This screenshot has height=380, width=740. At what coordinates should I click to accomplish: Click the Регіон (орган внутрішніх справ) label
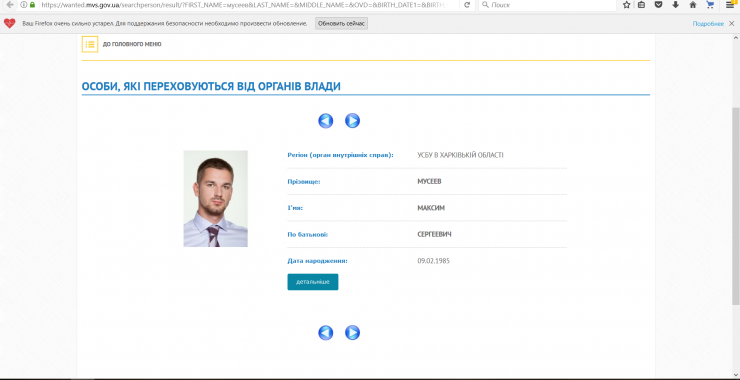340,155
